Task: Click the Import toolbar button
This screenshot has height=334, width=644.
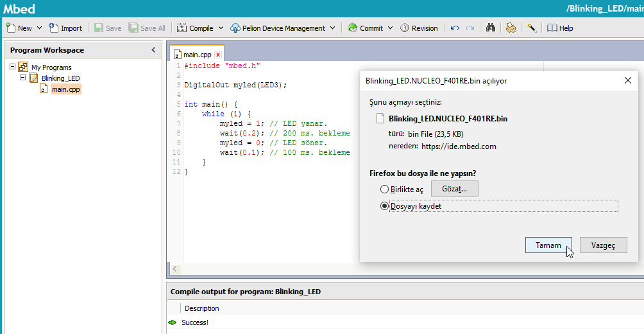Action: pyautogui.click(x=65, y=28)
